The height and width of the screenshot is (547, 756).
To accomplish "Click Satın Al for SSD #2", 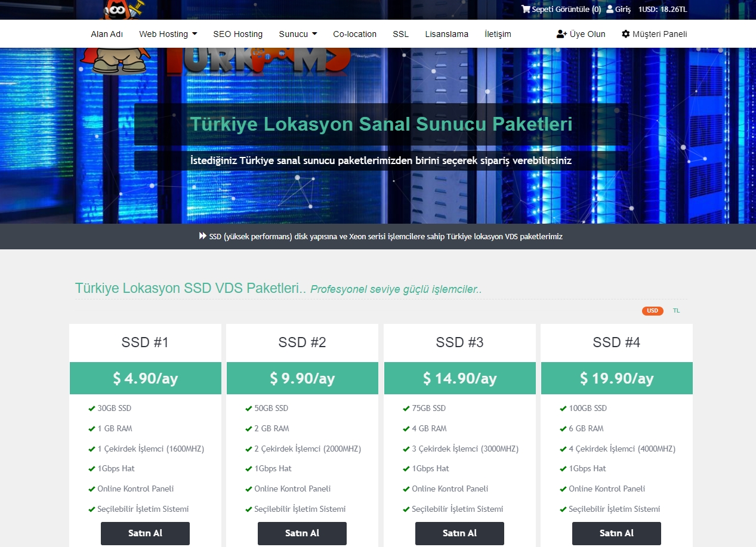I will (x=302, y=533).
